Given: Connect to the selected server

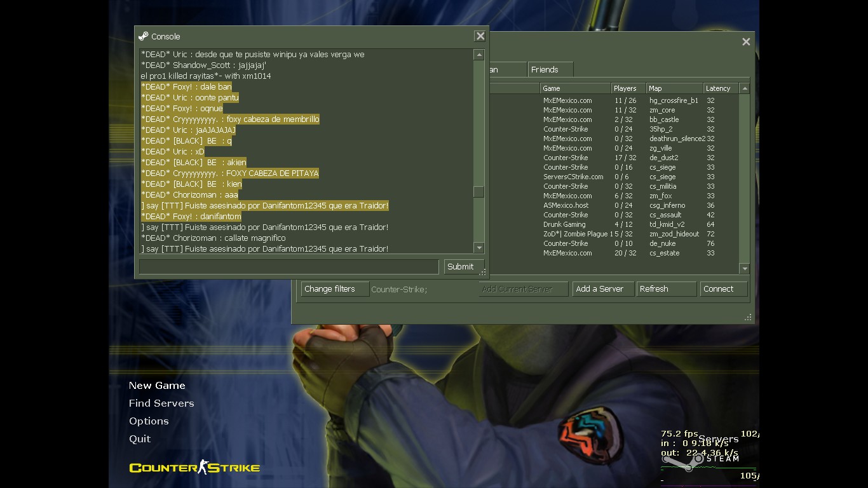Looking at the screenshot, I should click(x=724, y=289).
